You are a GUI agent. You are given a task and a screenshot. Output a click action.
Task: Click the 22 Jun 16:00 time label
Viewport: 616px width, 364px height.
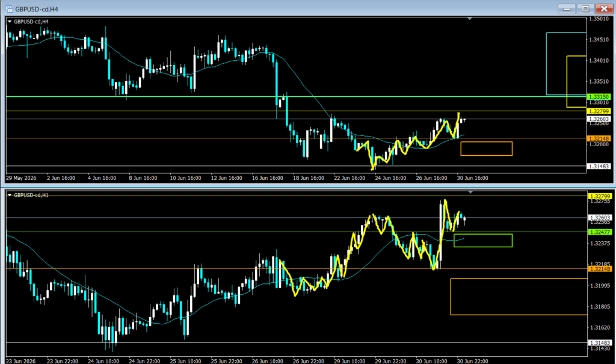(x=350, y=178)
